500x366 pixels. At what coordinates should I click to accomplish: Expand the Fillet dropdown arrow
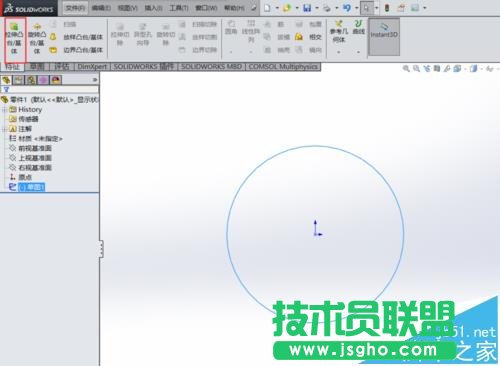(x=231, y=52)
